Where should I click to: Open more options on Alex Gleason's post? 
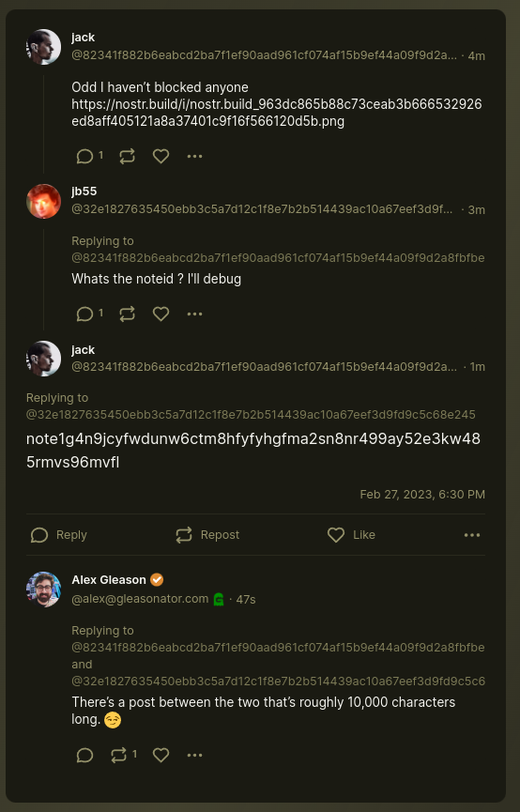(194, 755)
